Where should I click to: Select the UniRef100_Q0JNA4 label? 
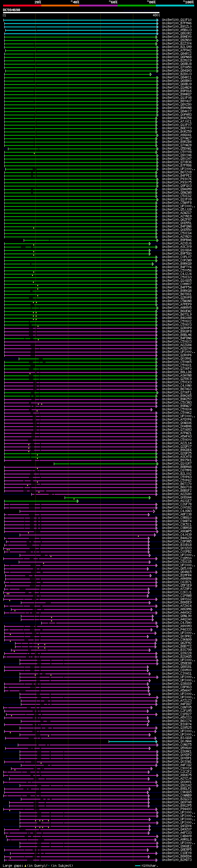176,741
